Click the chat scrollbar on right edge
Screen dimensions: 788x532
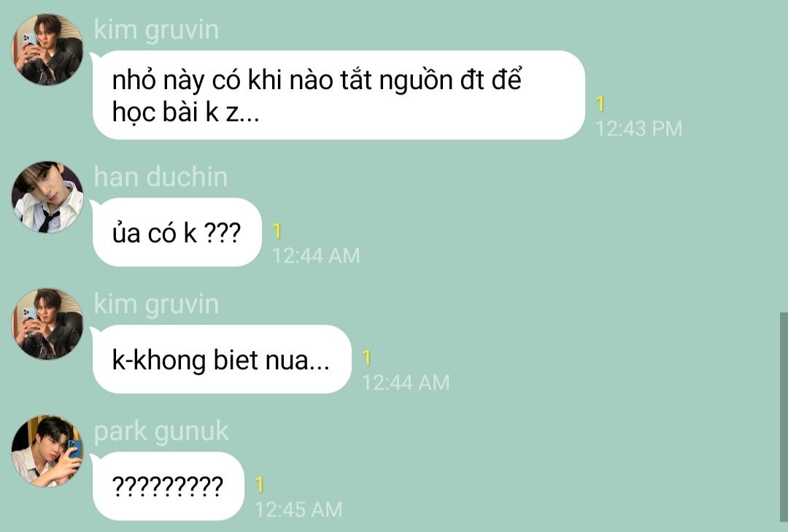pos(784,417)
